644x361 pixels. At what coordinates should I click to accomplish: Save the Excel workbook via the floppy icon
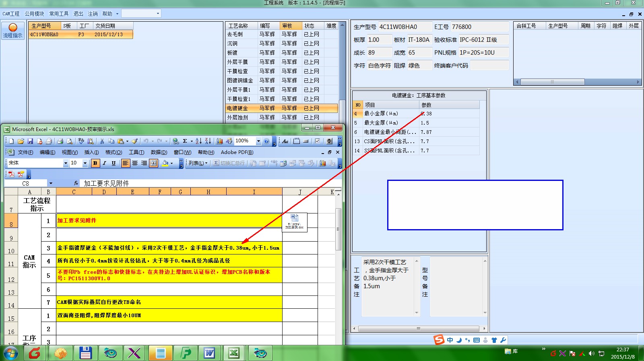tap(30, 141)
